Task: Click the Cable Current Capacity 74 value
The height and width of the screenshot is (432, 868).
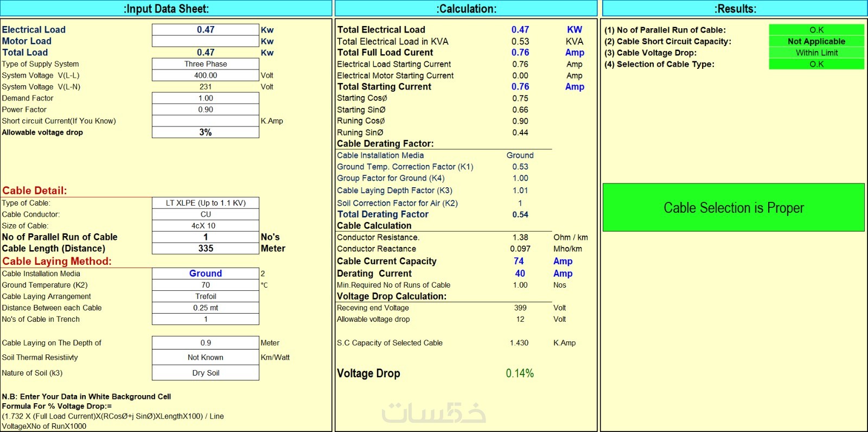Action: tap(519, 261)
